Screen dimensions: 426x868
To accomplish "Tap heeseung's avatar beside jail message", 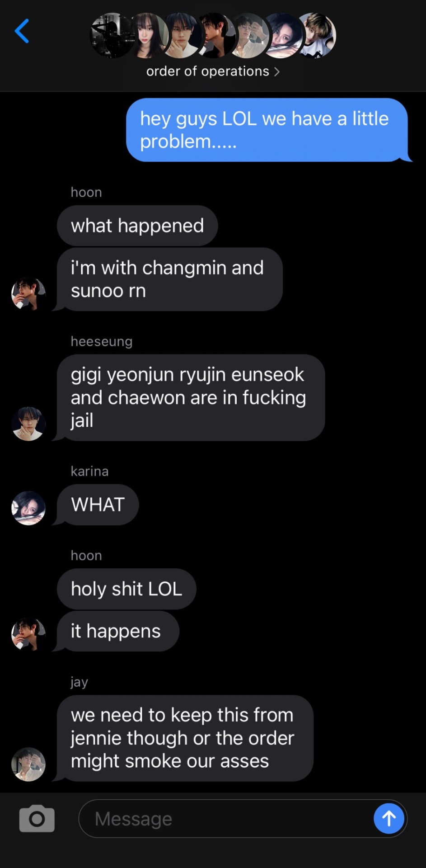I will [x=28, y=424].
